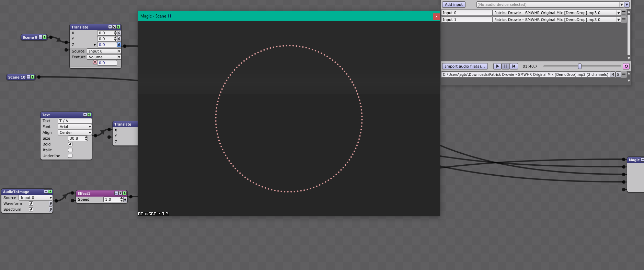The height and width of the screenshot is (270, 644).
Task: Click the Translate Z value field
Action: (x=107, y=45)
